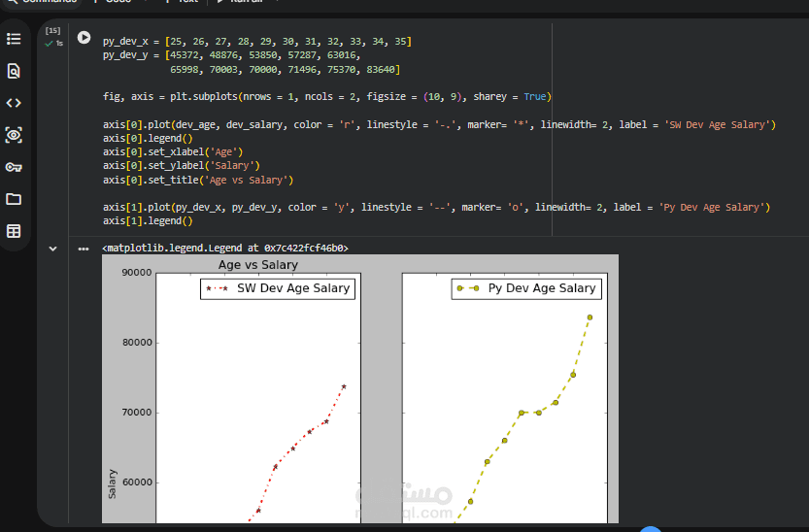This screenshot has height=532, width=809.
Task: Collapse the cell output with the chevron
Action: tap(52, 249)
